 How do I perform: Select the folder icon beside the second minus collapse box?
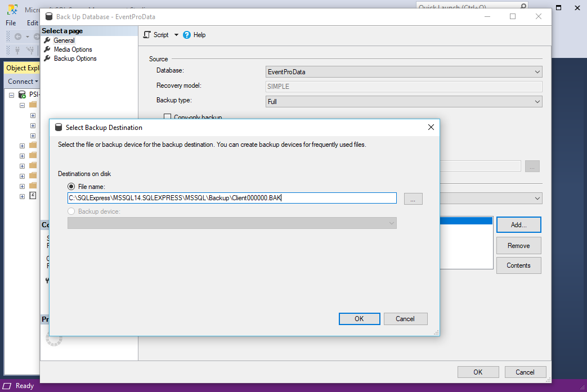33,105
